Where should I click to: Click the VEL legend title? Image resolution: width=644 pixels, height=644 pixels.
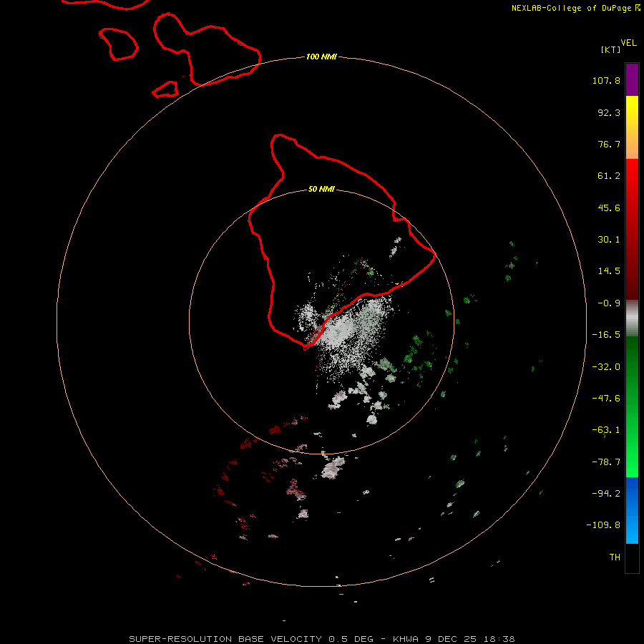pos(628,43)
